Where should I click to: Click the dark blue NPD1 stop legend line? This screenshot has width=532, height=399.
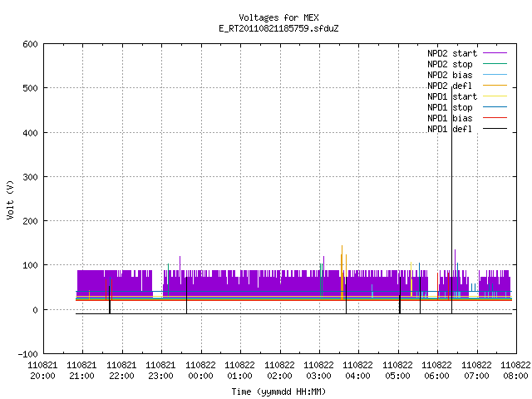495,107
